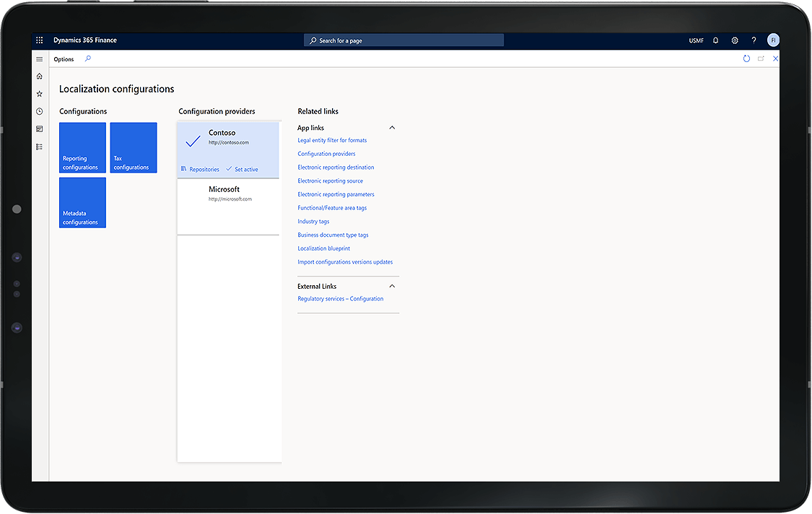Open Favorites star in sidebar
Viewport: 812px width, 514px height.
point(40,94)
